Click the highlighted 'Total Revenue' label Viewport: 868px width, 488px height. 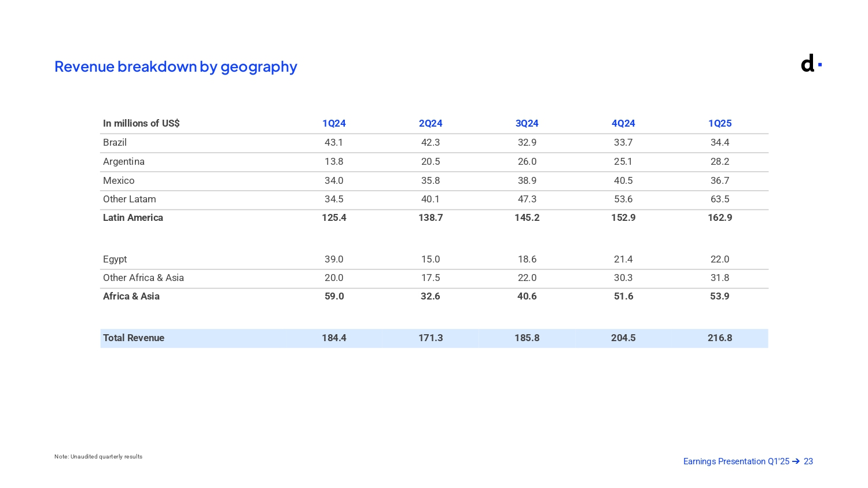(134, 338)
